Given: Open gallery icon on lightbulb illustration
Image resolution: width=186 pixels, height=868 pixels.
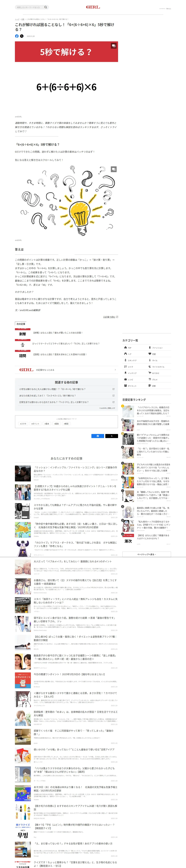Looking at the screenshot, I should click(x=113, y=169).
